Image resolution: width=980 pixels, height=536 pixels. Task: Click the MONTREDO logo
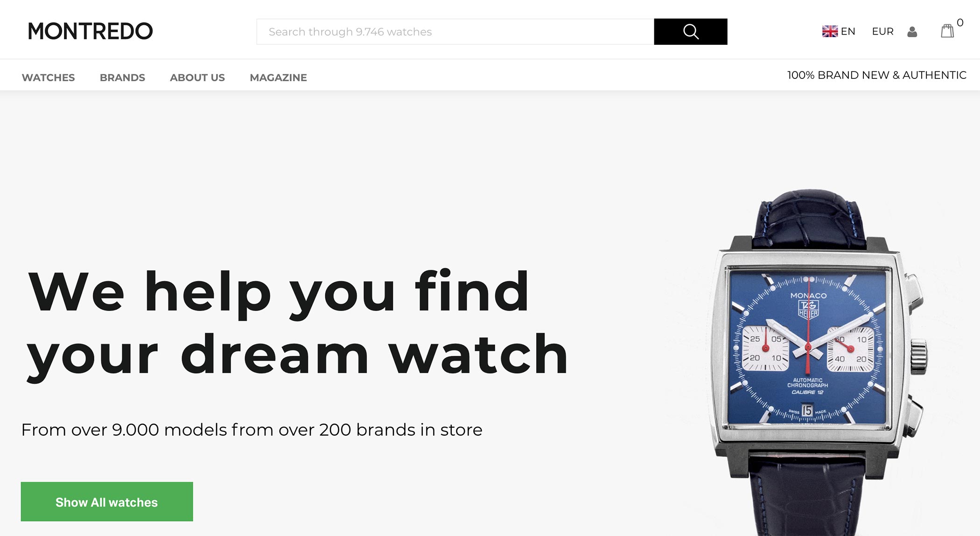click(x=91, y=31)
